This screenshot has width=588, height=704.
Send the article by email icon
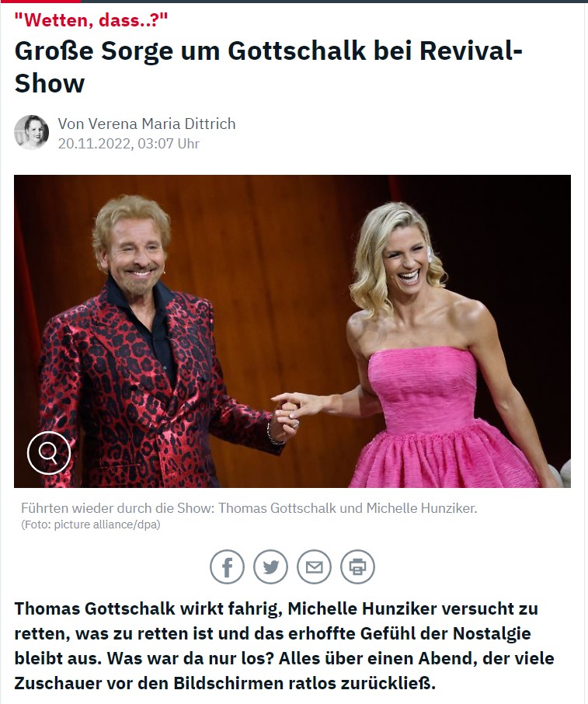click(315, 566)
